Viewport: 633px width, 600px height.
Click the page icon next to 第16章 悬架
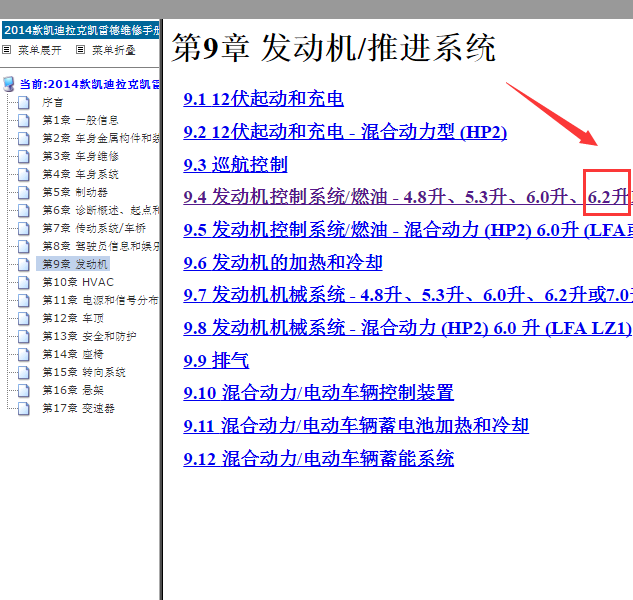[24, 390]
